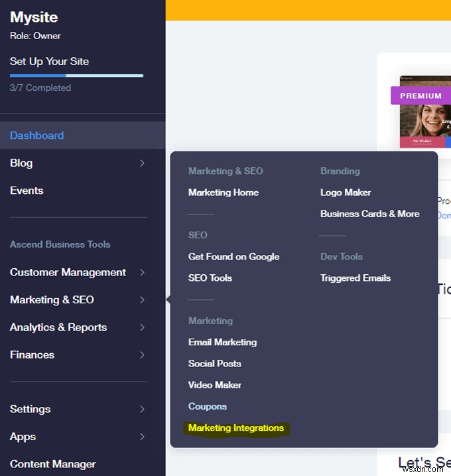
Task: Choose Get Found on Google
Action: click(x=234, y=257)
